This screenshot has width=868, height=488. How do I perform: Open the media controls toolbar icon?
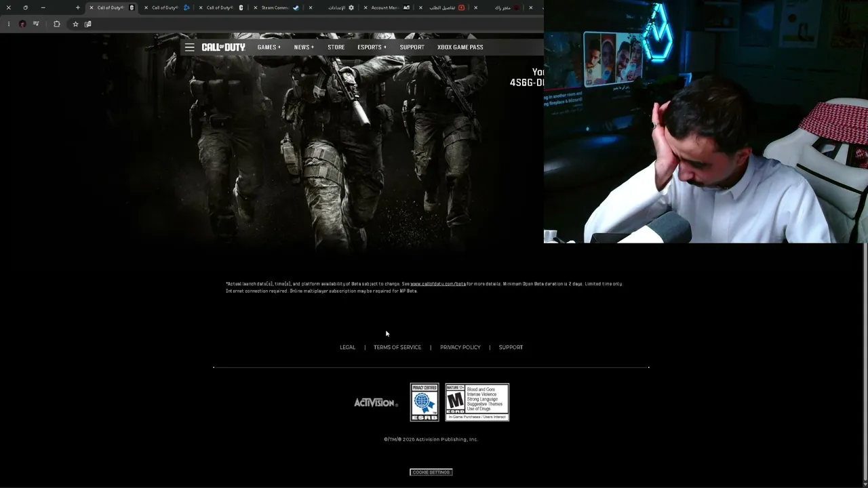(37, 24)
